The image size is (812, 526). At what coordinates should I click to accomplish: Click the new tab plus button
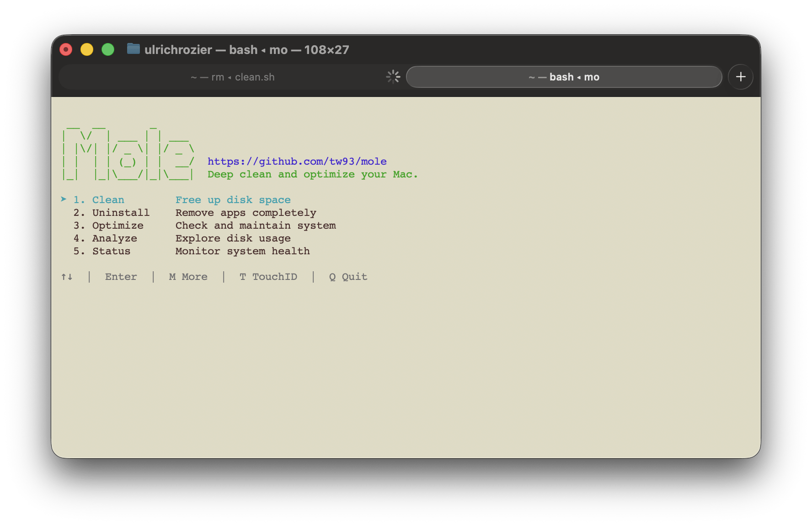(740, 77)
